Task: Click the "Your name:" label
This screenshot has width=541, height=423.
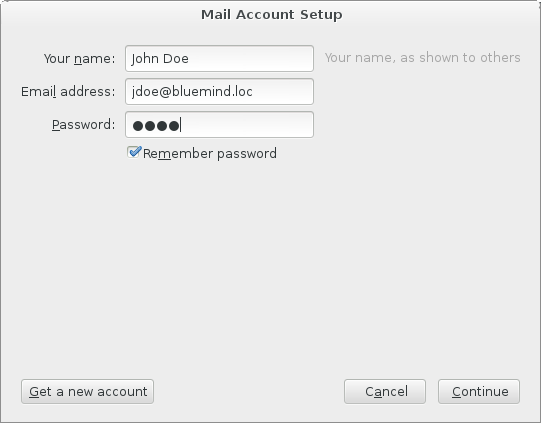Action: (x=79, y=59)
